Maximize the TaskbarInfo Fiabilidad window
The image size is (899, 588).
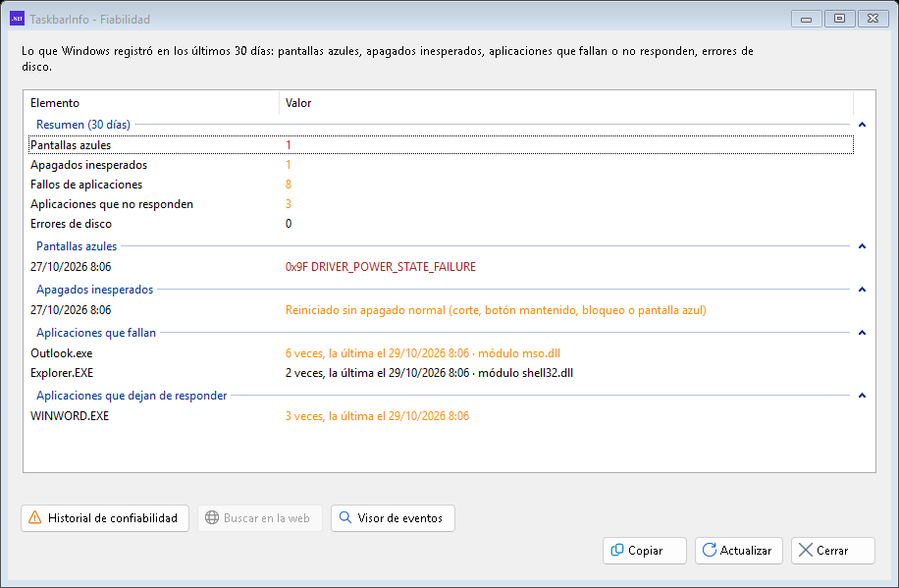[839, 19]
